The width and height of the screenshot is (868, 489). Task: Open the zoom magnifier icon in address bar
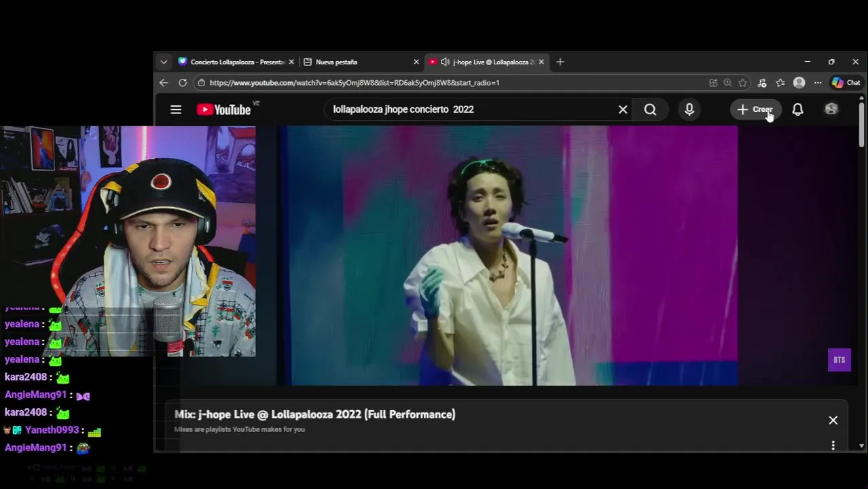pos(727,82)
